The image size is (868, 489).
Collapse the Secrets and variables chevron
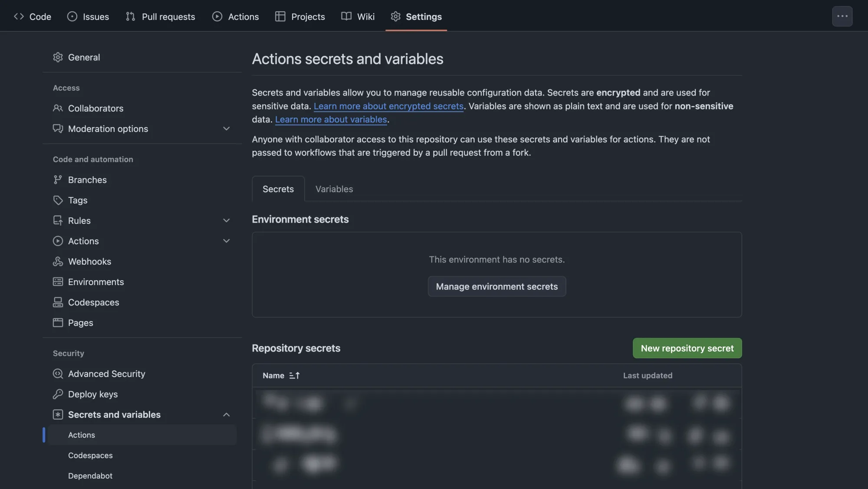click(x=226, y=414)
